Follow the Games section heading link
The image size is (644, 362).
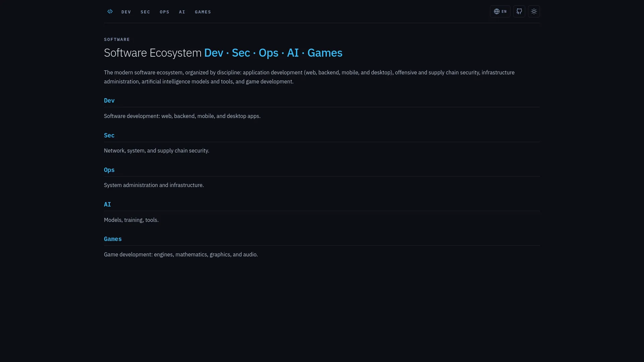coord(113,239)
